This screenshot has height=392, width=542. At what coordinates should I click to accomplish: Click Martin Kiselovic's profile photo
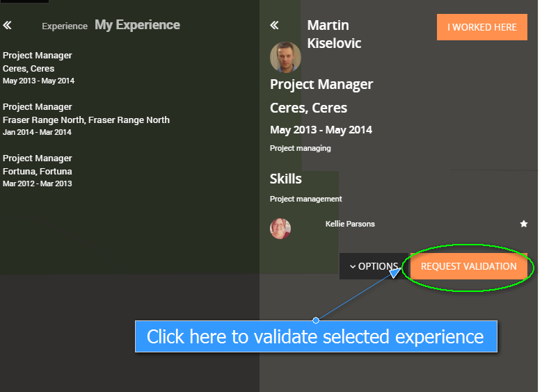point(285,58)
